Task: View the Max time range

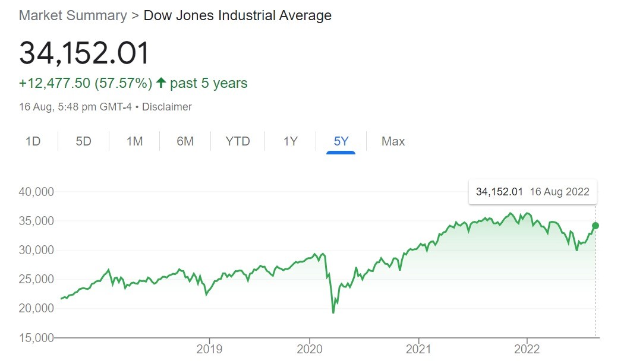Action: (x=393, y=141)
